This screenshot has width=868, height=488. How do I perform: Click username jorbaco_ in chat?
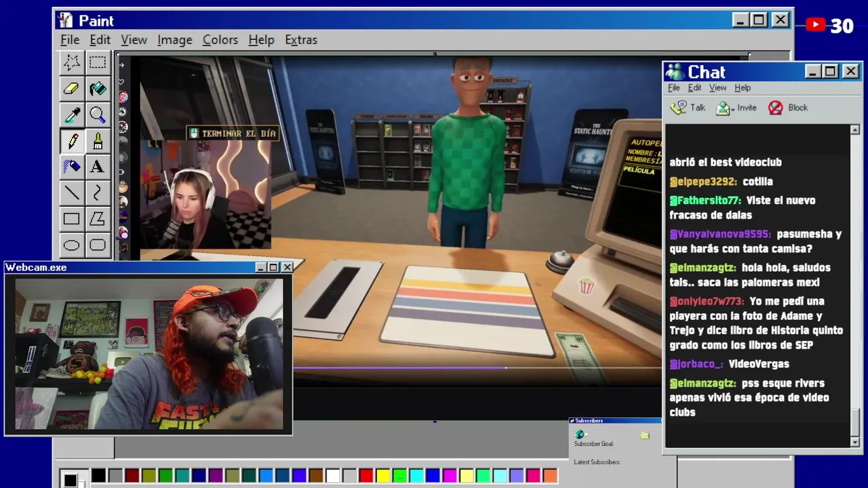696,365
